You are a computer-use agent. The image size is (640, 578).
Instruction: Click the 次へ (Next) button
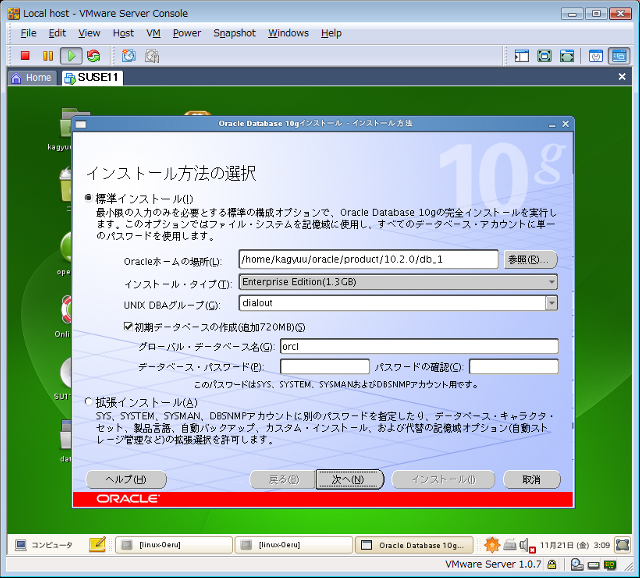click(x=349, y=479)
